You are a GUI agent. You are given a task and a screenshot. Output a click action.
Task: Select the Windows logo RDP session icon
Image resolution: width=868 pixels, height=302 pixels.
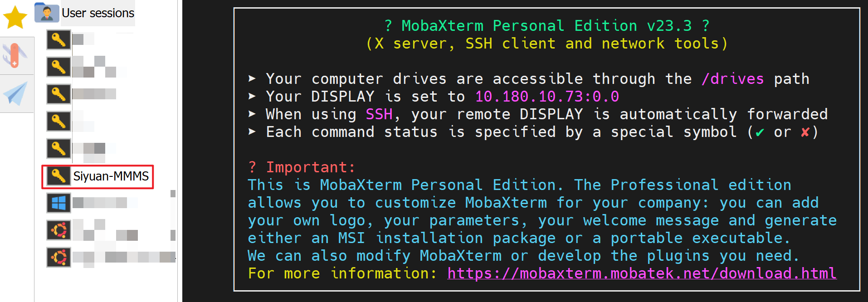pyautogui.click(x=59, y=203)
